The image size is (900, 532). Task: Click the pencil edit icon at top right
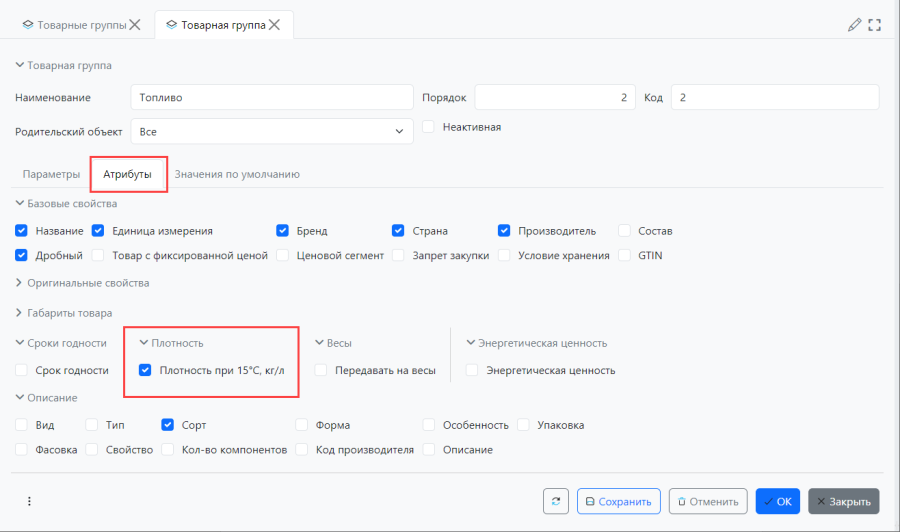coord(854,25)
